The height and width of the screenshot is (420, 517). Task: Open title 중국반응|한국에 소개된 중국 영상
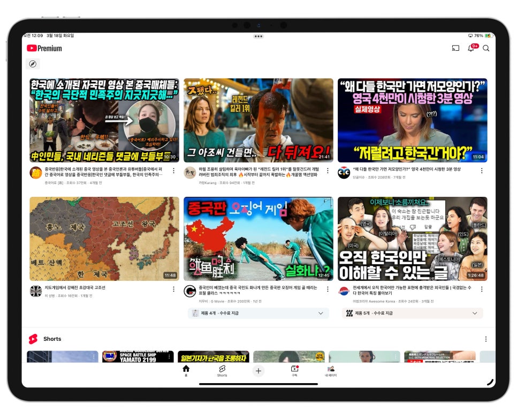click(x=103, y=172)
